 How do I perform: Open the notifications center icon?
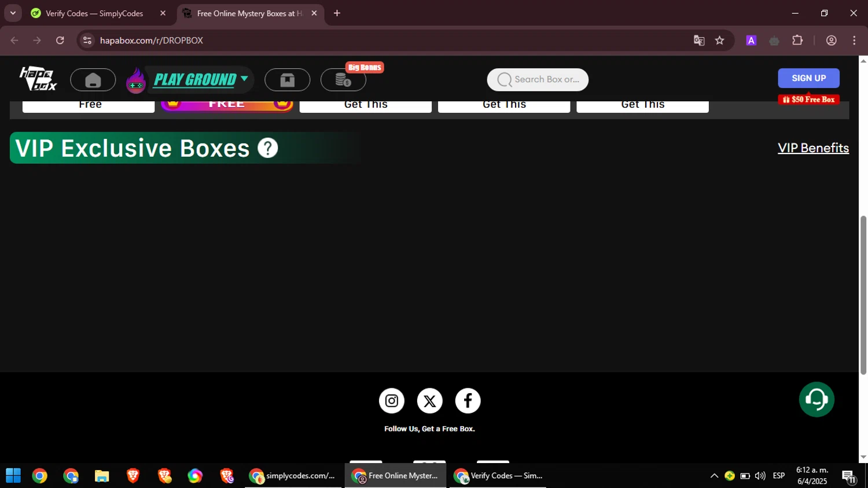coord(849,476)
